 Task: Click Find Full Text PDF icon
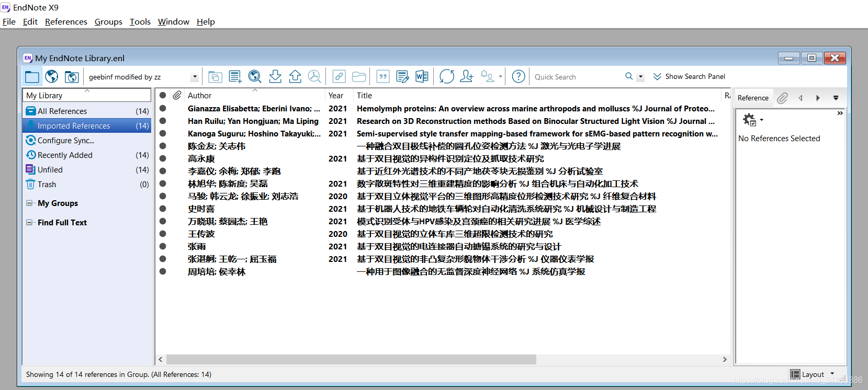pos(314,77)
